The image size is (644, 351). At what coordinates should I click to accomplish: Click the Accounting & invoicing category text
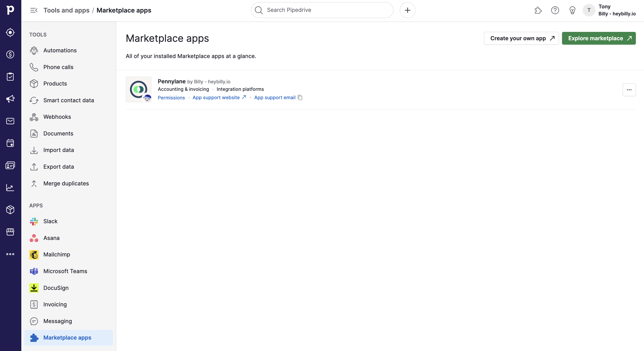point(183,89)
